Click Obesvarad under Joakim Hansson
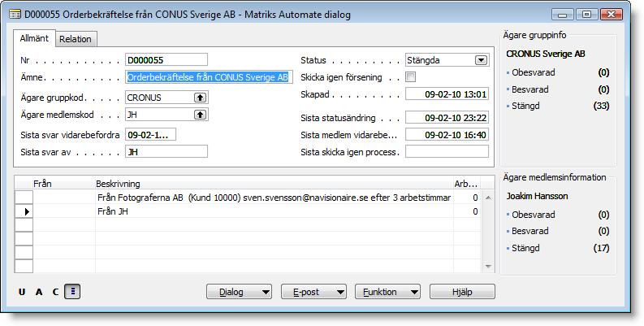 (x=533, y=215)
